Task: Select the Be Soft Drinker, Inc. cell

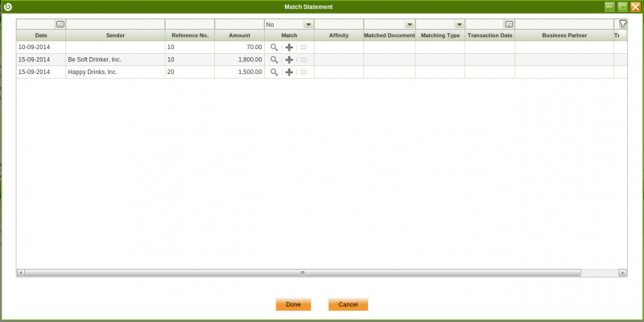Action: 115,60
